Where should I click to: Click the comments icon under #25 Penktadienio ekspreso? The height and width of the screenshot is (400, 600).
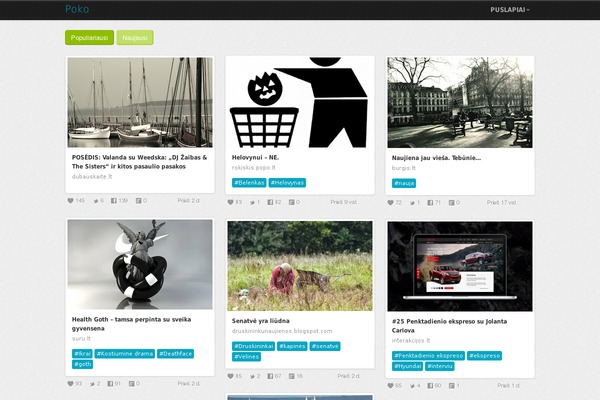click(x=452, y=386)
